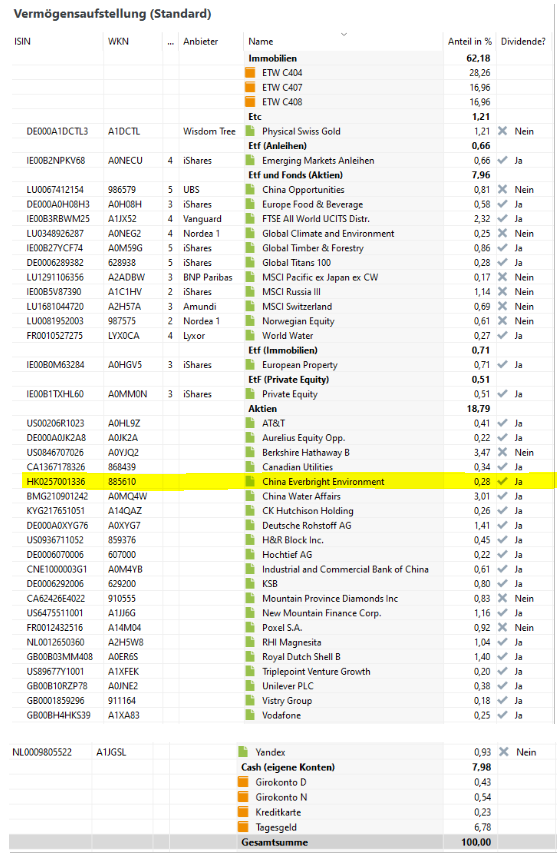The image size is (557, 854).
Task: Toggle dividend cross for Berkshire Hathaway B
Action: coord(503,452)
